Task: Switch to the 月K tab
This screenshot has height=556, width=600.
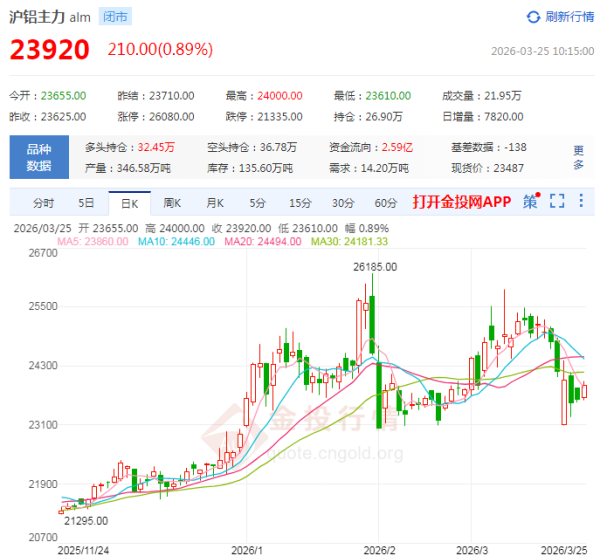Action: 215,203
